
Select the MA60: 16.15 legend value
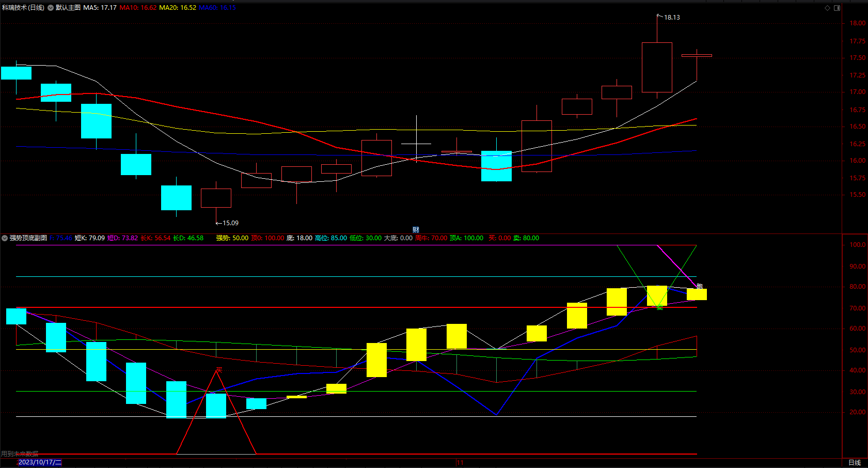click(217, 8)
